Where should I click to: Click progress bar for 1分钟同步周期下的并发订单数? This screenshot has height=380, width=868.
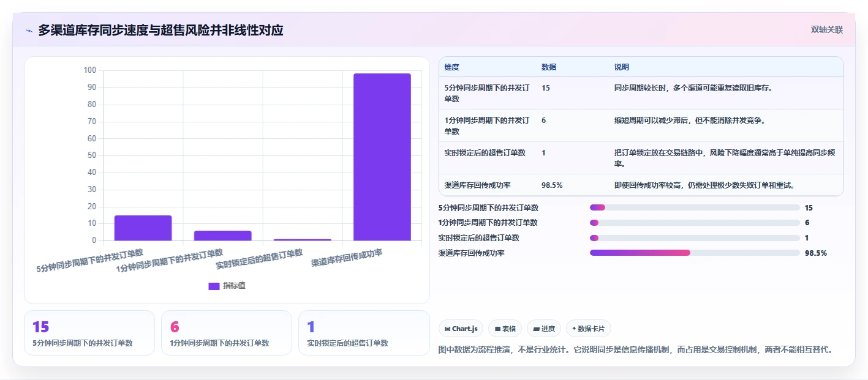click(x=695, y=223)
